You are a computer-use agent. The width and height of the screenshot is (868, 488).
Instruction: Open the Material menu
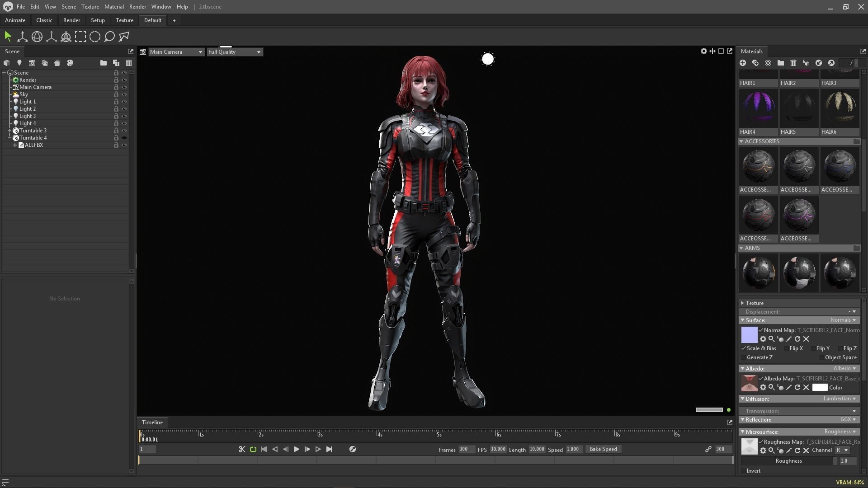point(114,7)
